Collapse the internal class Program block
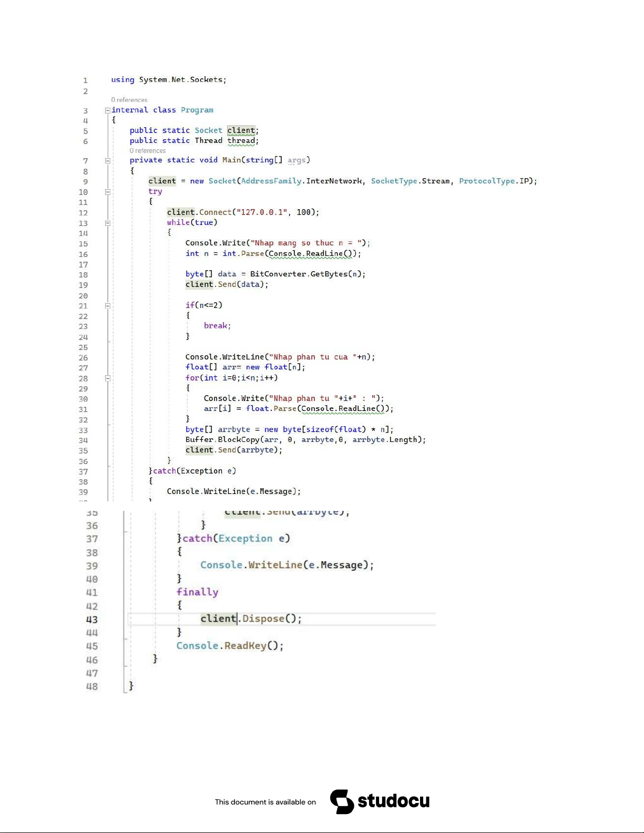 pos(108,110)
